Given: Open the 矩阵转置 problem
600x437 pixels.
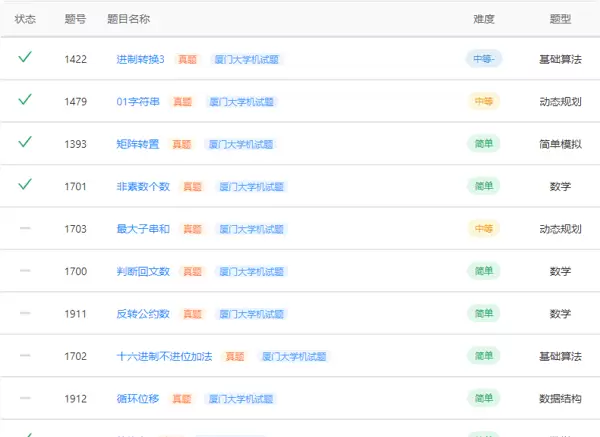Looking at the screenshot, I should click(x=137, y=144).
